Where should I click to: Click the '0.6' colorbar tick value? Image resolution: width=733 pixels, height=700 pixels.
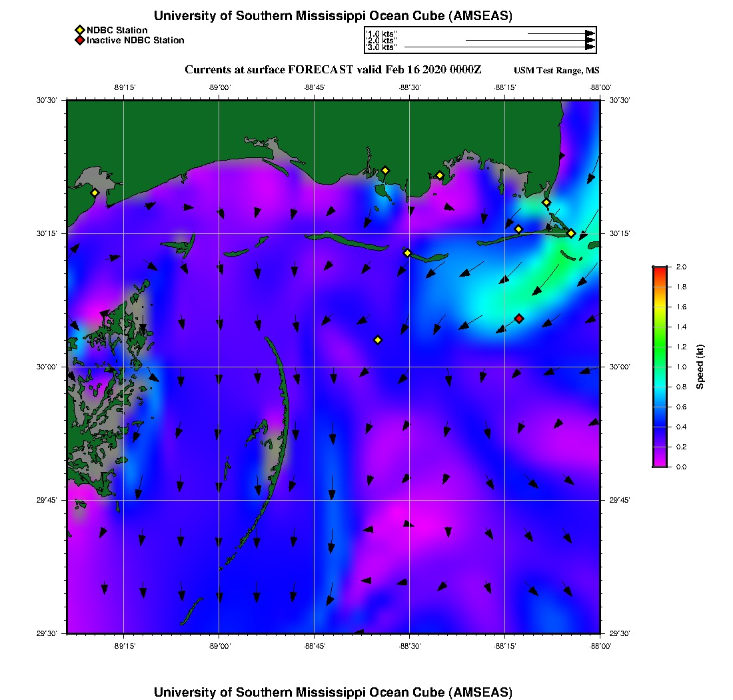[681, 407]
